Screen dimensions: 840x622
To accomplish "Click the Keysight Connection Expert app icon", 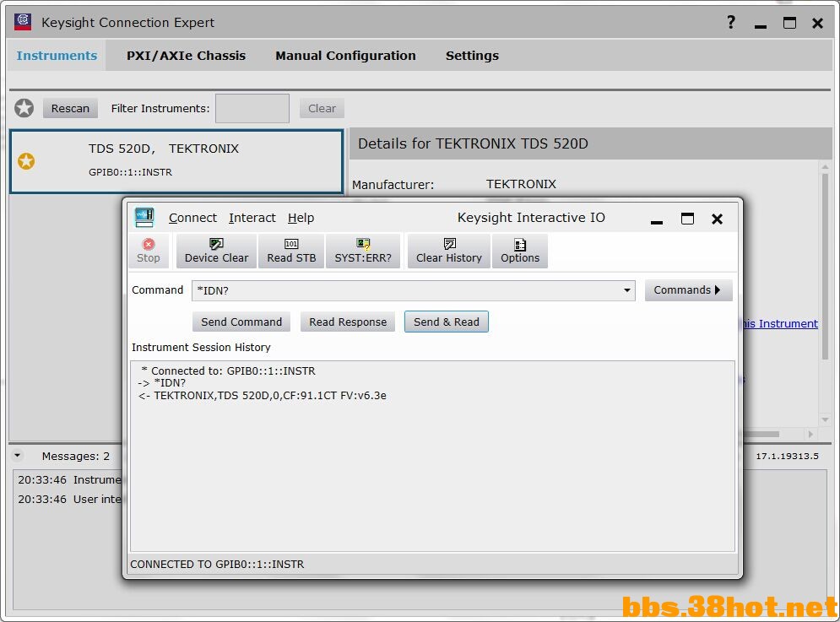I will tap(23, 22).
